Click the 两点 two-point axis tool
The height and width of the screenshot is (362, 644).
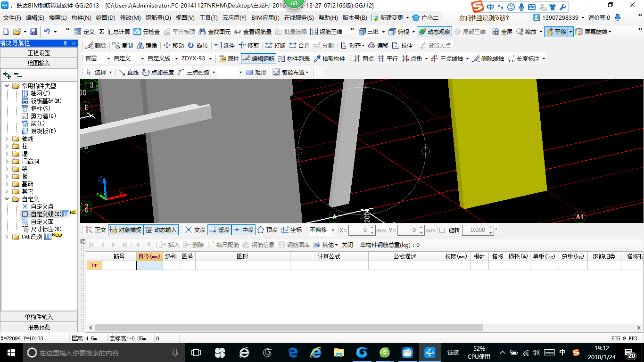[363, 58]
